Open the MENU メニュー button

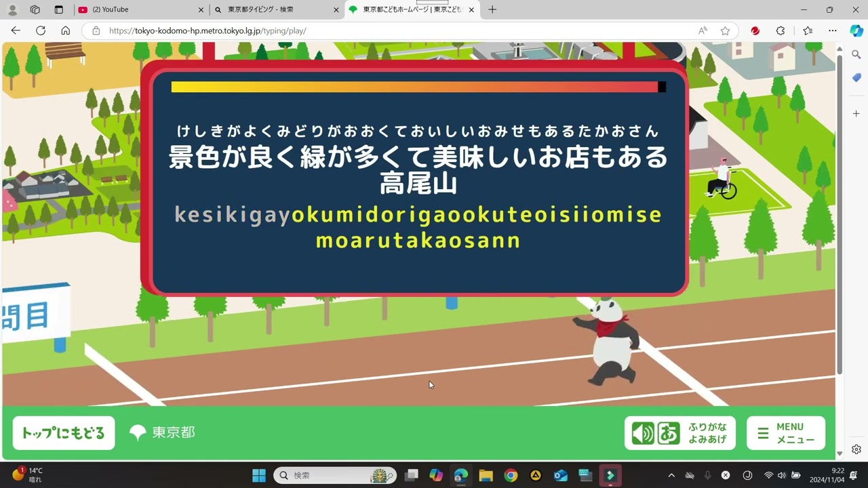pyautogui.click(x=786, y=433)
